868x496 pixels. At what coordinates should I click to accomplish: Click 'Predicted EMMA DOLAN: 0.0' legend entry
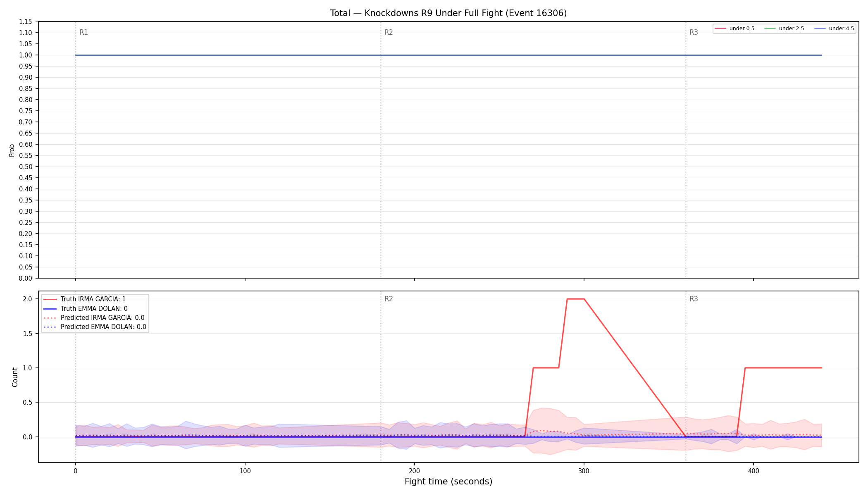click(x=95, y=327)
